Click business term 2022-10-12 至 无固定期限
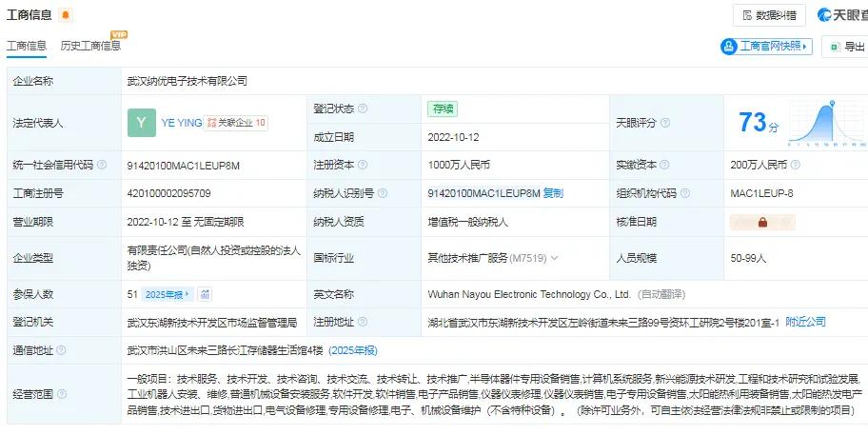 tap(186, 223)
